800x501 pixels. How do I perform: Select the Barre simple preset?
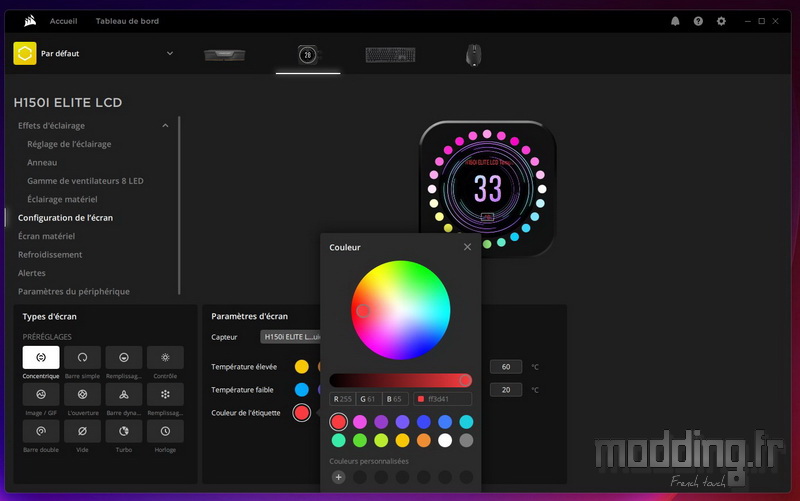[x=82, y=357]
